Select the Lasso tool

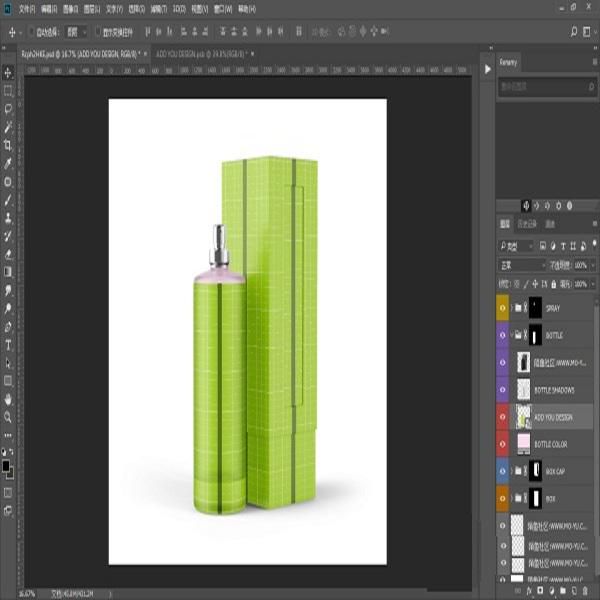tap(8, 109)
